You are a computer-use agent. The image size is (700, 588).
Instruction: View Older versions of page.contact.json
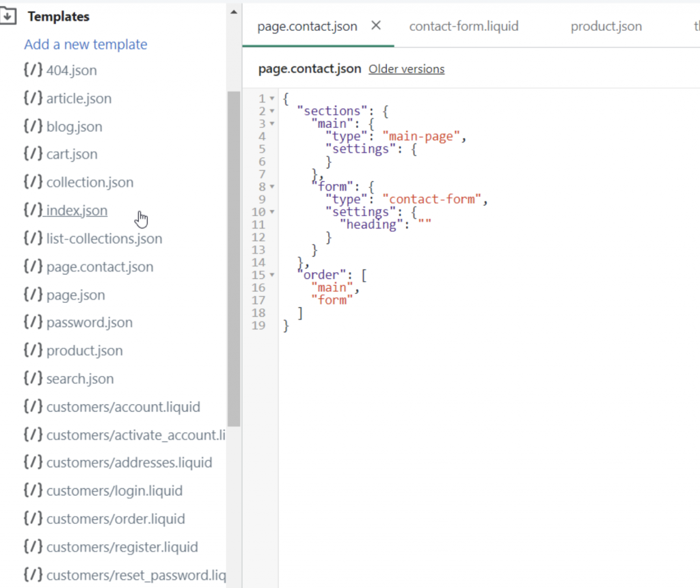point(406,68)
